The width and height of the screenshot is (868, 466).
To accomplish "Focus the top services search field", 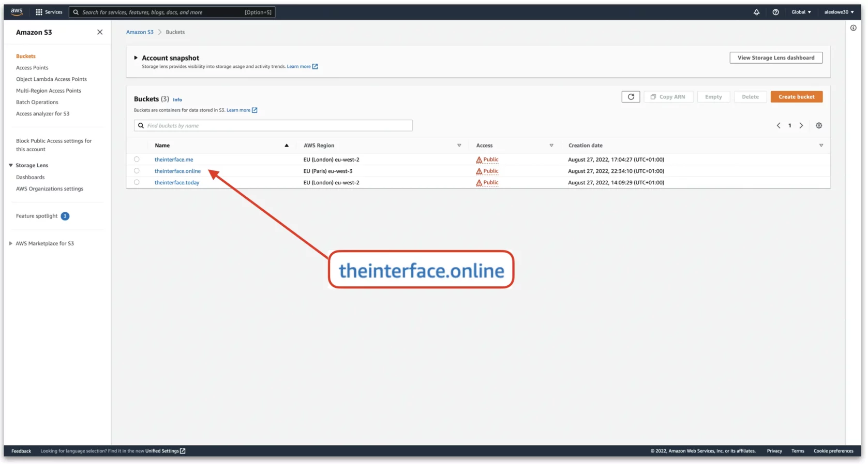I will pos(172,12).
